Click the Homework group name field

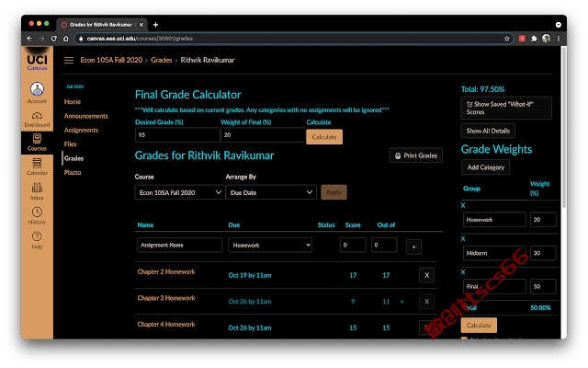pyautogui.click(x=494, y=220)
